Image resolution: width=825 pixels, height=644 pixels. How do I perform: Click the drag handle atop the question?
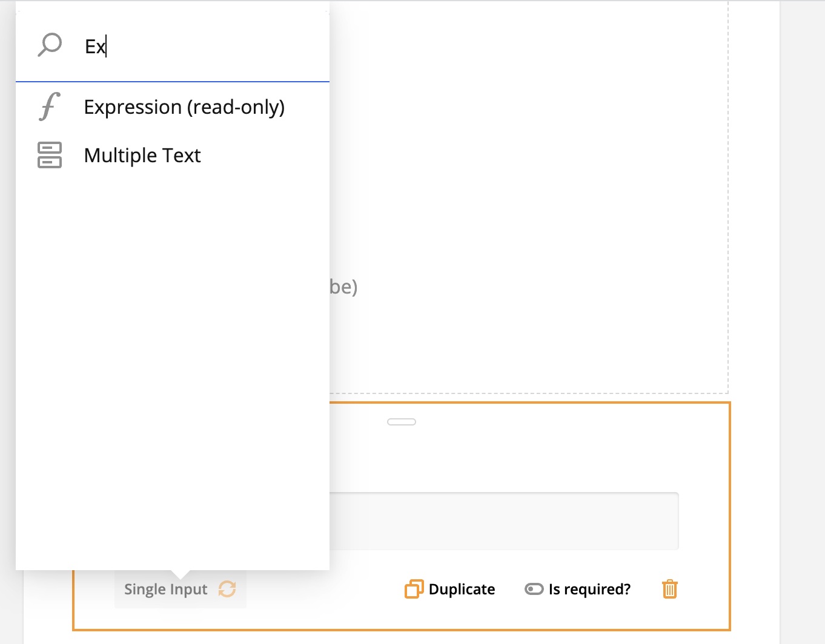click(x=401, y=422)
